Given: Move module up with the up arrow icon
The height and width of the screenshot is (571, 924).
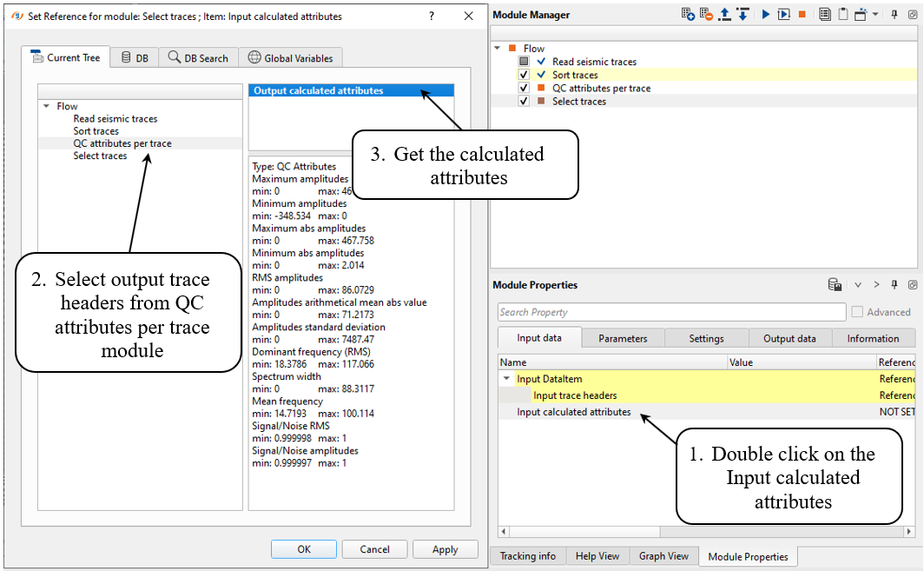Looking at the screenshot, I should 724,15.
